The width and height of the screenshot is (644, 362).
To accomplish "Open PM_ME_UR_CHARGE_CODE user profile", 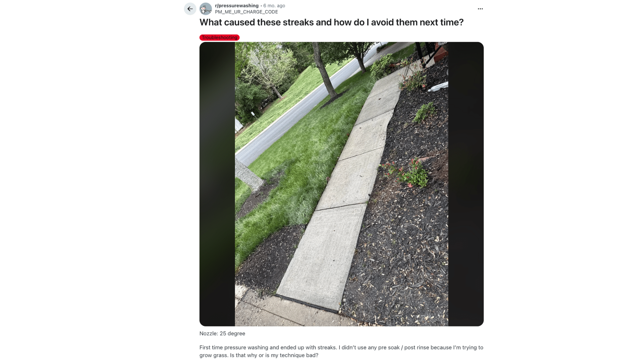I will [247, 12].
